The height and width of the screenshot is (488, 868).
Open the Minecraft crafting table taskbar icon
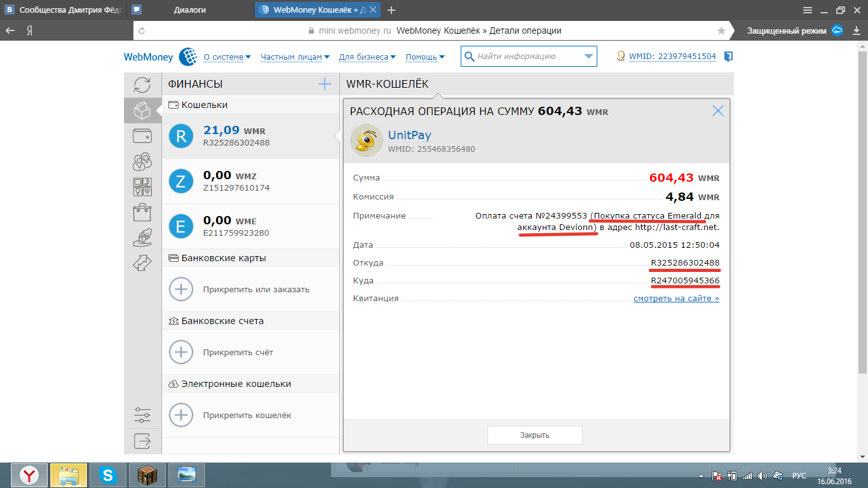click(x=147, y=475)
